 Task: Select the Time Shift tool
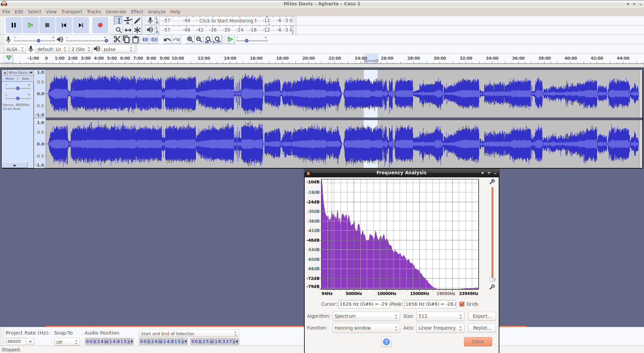128,30
